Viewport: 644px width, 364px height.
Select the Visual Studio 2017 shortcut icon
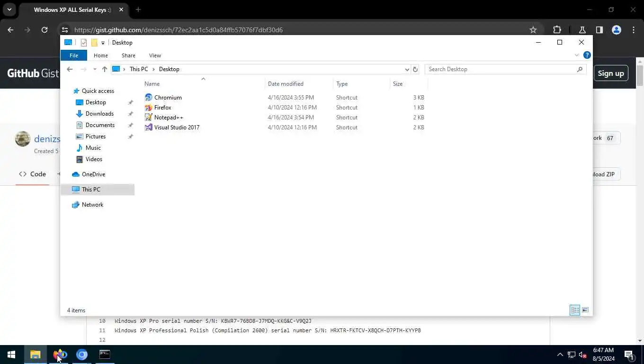[149, 127]
